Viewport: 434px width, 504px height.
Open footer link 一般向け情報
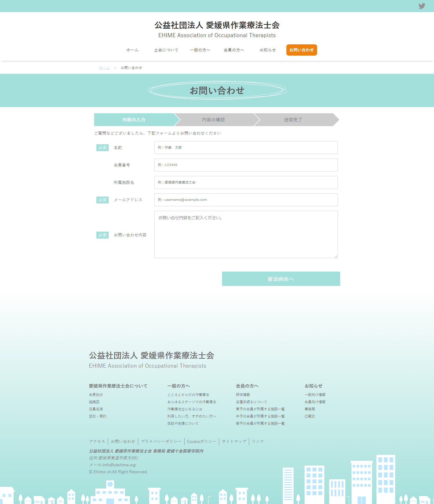[x=315, y=395]
